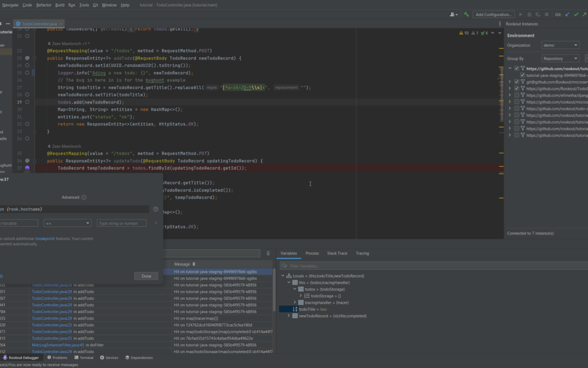Click the Add Configuration button

pos(493,14)
